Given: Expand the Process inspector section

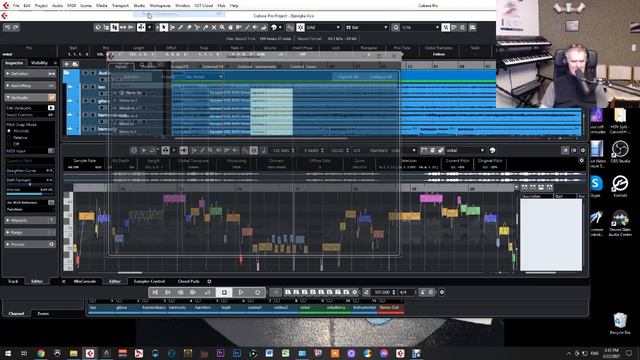Looking at the screenshot, I should (x=29, y=244).
